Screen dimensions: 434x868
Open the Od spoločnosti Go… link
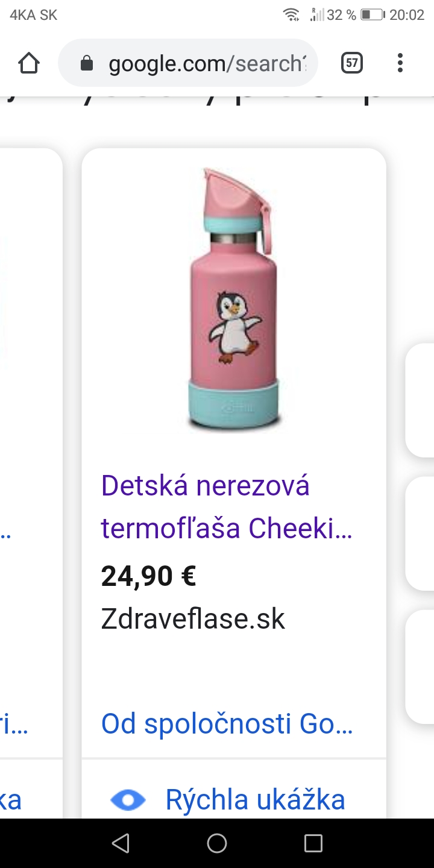pos(227,724)
